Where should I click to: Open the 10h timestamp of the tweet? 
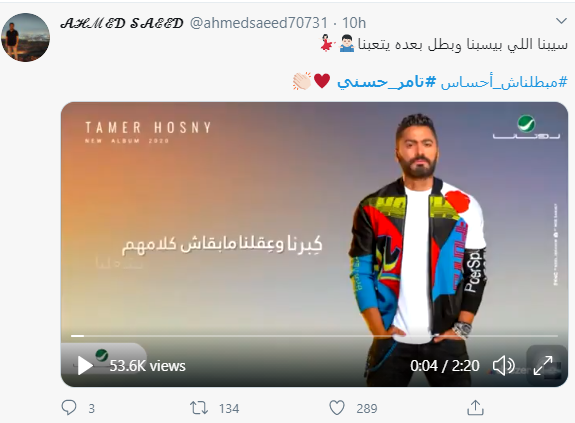(x=354, y=23)
